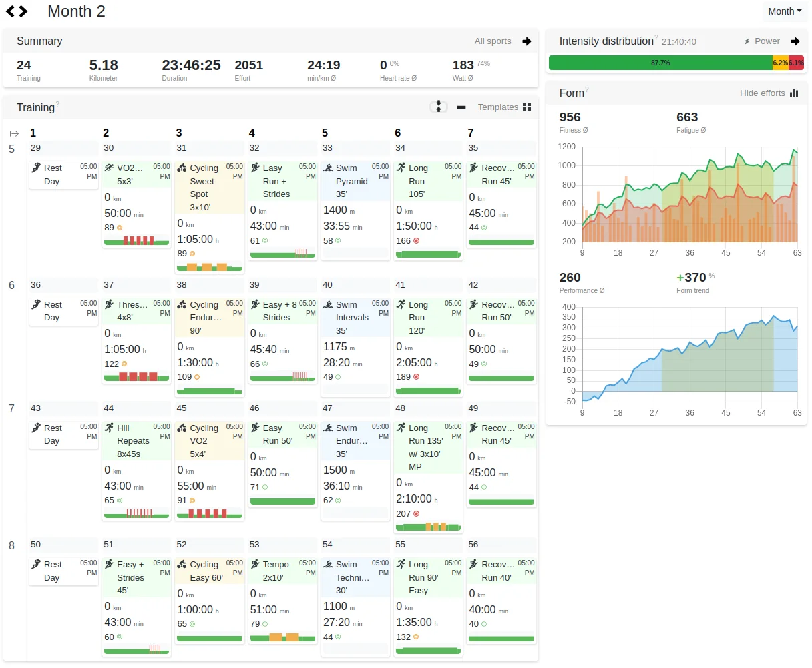This screenshot has width=812, height=668.
Task: Select the Power intensity metric
Action: click(762, 41)
